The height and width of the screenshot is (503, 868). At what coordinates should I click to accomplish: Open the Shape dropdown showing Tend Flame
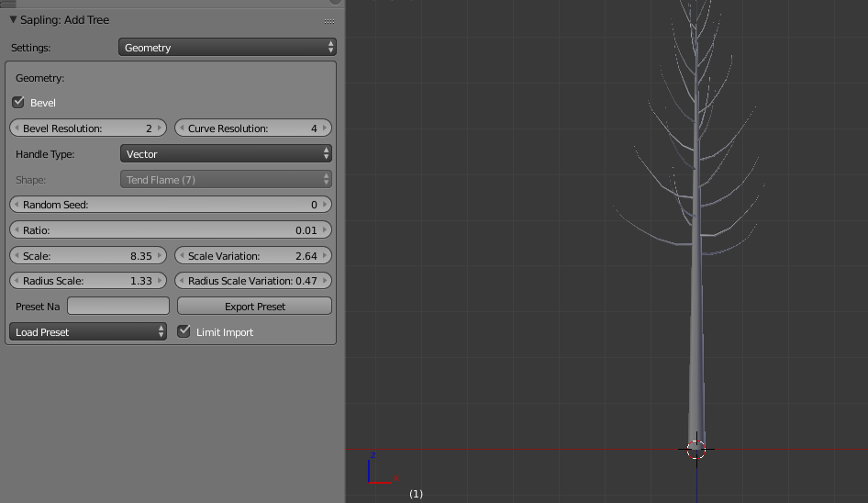pyautogui.click(x=226, y=180)
